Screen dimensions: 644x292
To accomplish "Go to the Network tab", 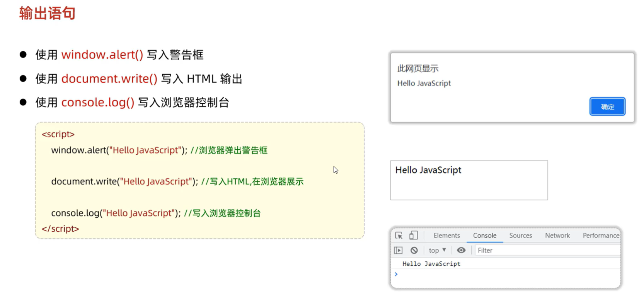I will 557,236.
